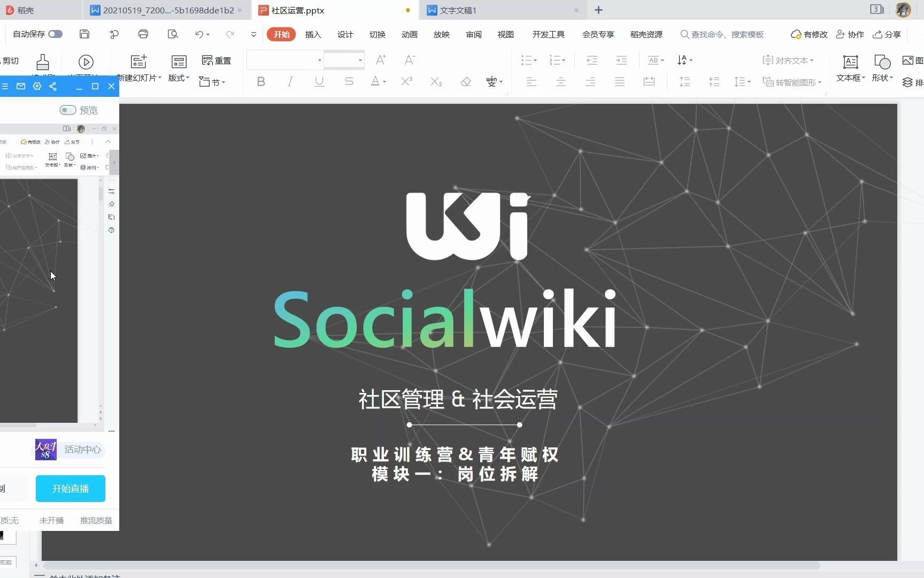Click the Reset (重置) button
The image size is (924, 578).
[x=217, y=60]
